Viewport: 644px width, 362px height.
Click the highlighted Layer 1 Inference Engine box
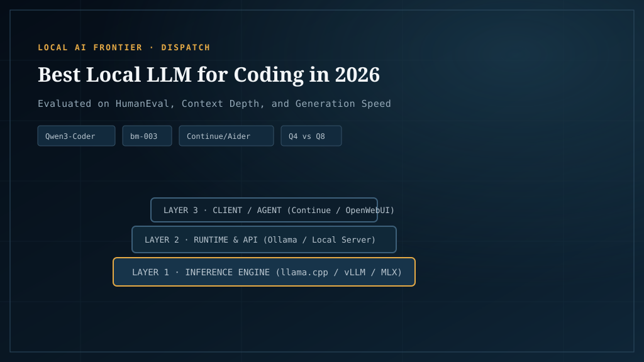(264, 271)
